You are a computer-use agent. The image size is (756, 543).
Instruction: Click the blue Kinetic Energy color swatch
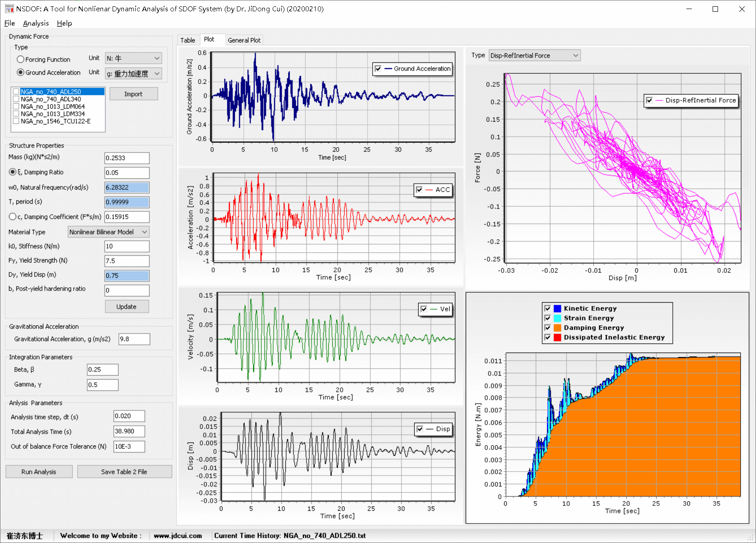coord(558,309)
